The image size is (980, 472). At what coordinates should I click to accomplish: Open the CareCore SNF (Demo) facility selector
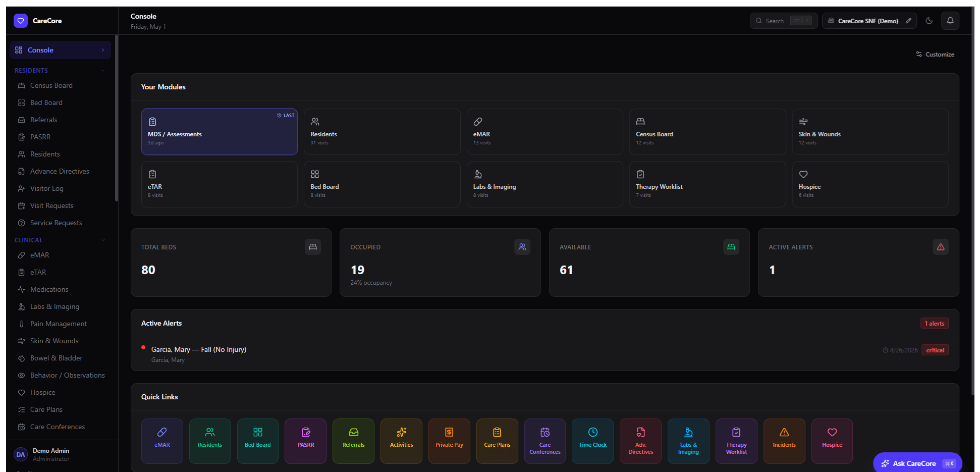pos(869,21)
